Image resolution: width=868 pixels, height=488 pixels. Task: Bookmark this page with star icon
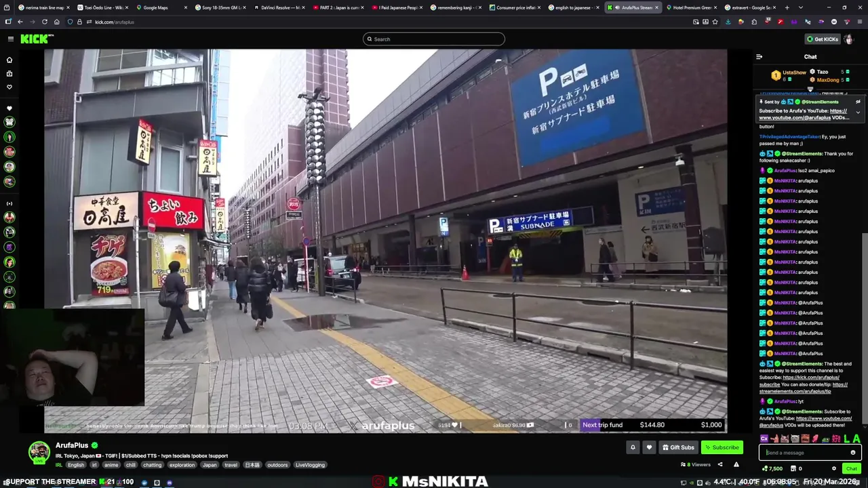tap(715, 22)
